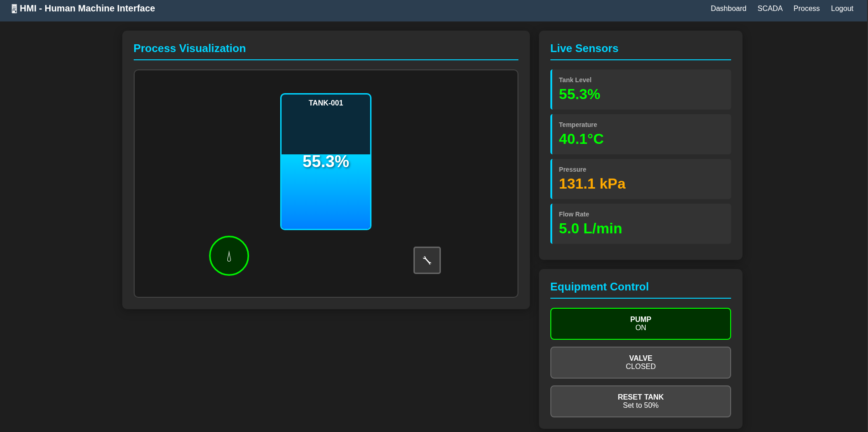The height and width of the screenshot is (432, 868).
Task: Toggle the pump indicator circle in the diagram
Action: (229, 256)
